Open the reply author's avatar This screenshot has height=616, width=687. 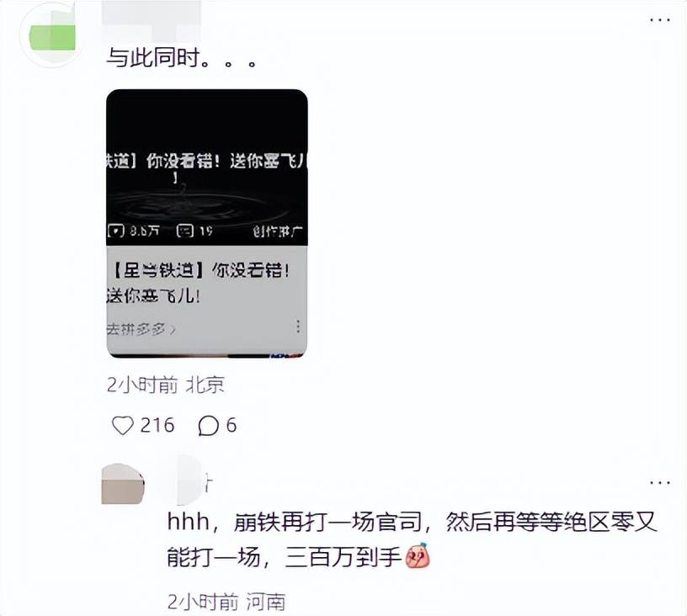click(123, 484)
